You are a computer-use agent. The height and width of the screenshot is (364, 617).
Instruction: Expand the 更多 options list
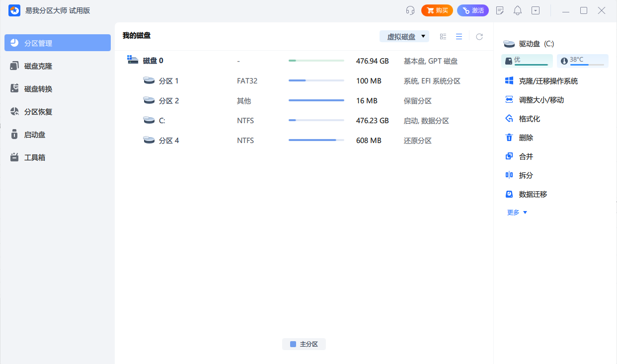pyautogui.click(x=516, y=212)
